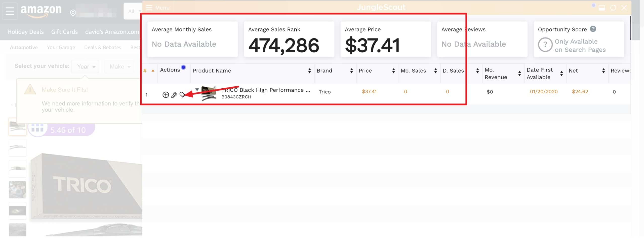This screenshot has height=241, width=644.
Task: Close the JungleScout extension panel
Action: coord(624,8)
